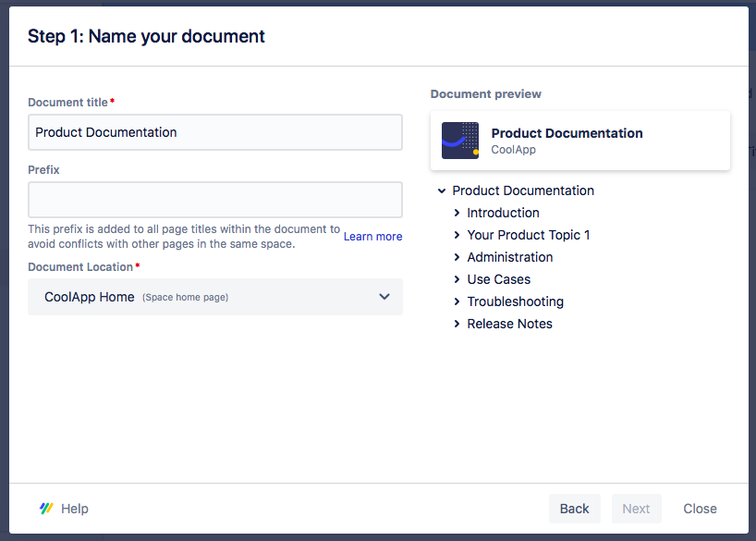Select Introduction in the preview tree
756x541 pixels.
pyautogui.click(x=503, y=213)
